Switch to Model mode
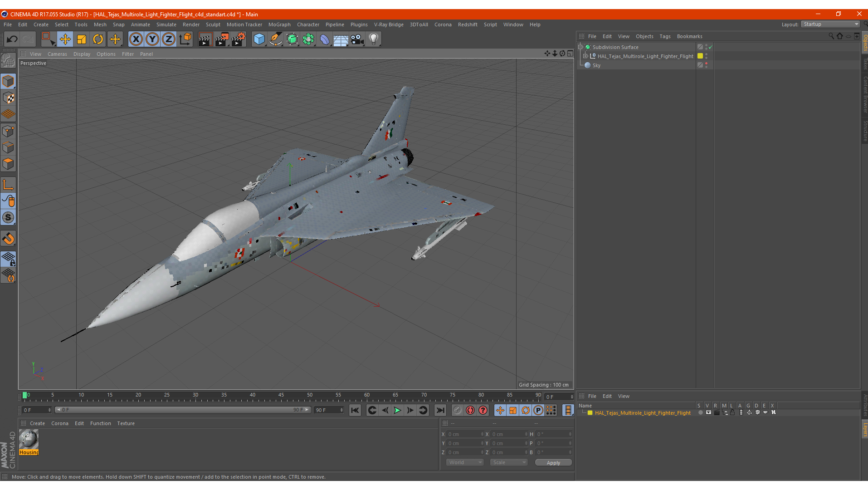 point(8,81)
